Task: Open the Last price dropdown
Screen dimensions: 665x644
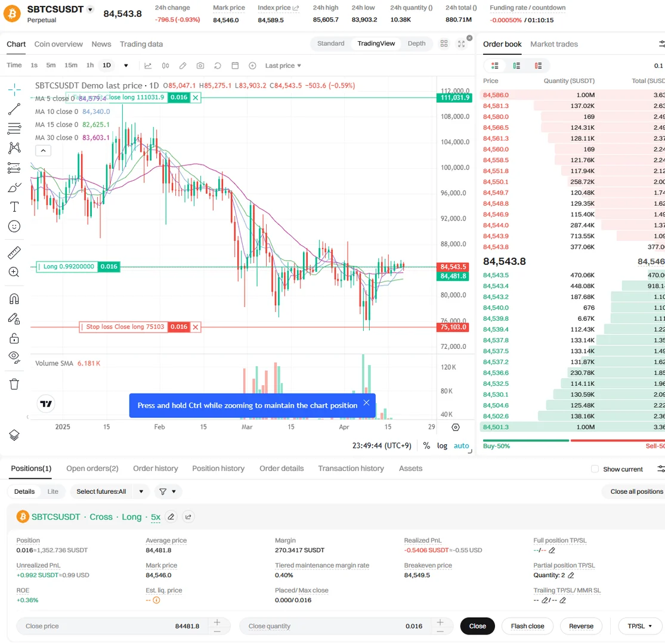Action: [283, 66]
